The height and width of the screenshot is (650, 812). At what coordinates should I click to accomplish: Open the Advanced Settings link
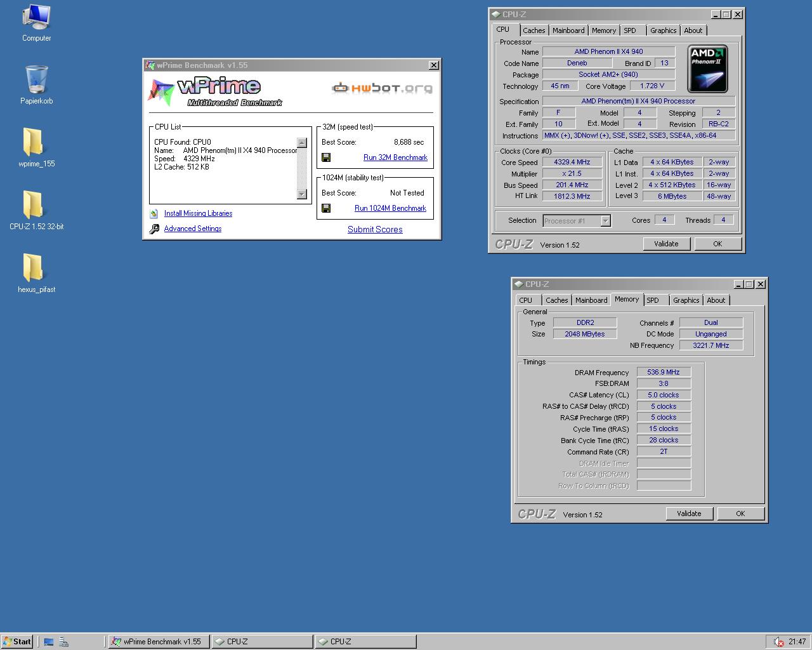[x=193, y=229]
